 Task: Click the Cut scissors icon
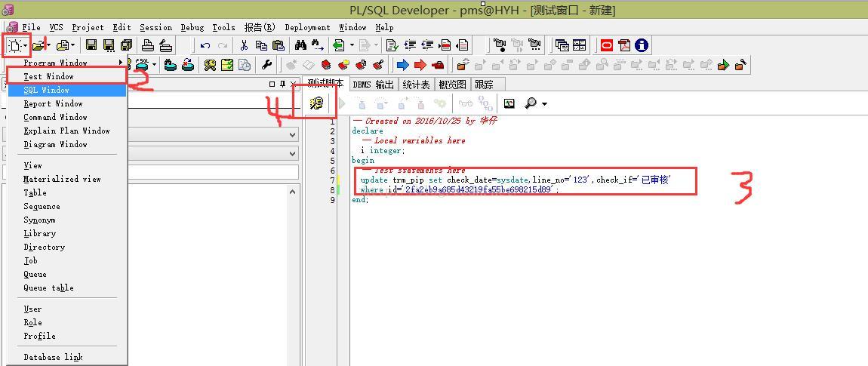pyautogui.click(x=244, y=45)
